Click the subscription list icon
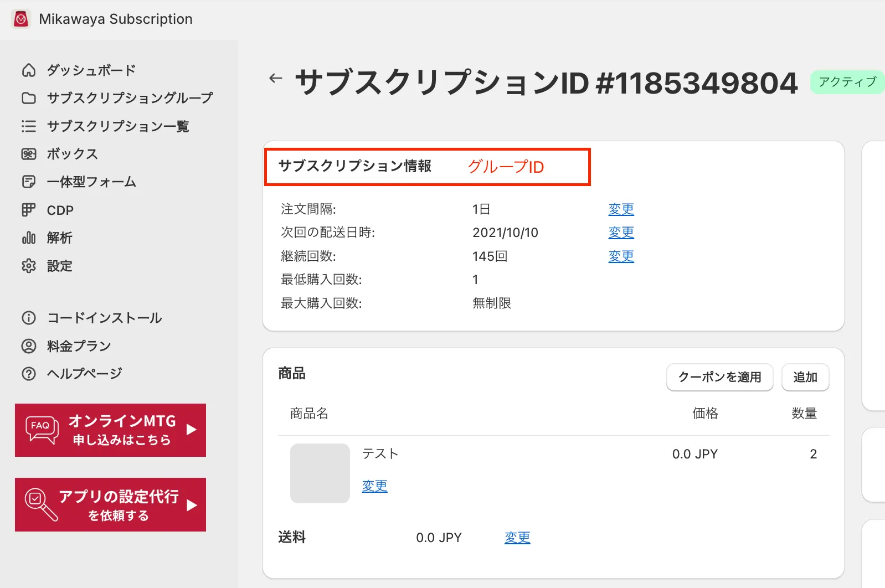Image resolution: width=885 pixels, height=588 pixels. (x=29, y=126)
